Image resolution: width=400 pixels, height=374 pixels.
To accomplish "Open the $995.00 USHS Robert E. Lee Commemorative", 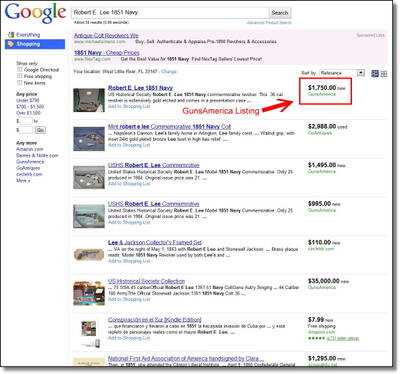I will click(x=154, y=204).
